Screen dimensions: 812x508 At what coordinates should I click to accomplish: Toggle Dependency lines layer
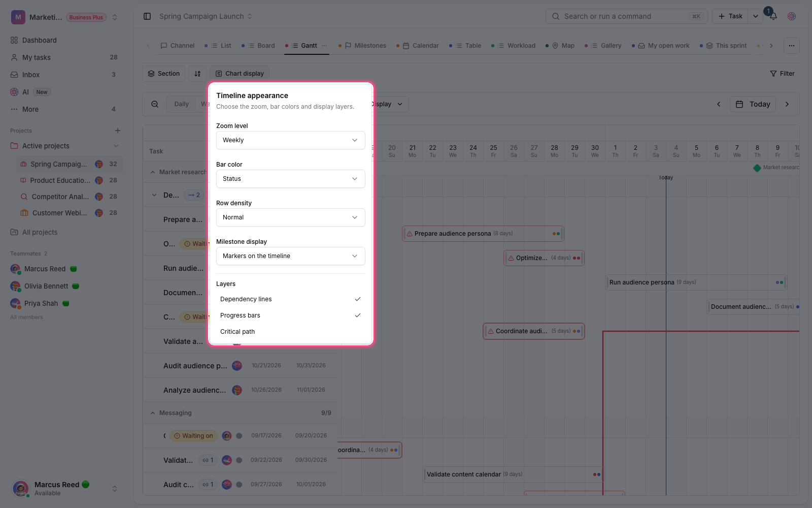click(290, 299)
